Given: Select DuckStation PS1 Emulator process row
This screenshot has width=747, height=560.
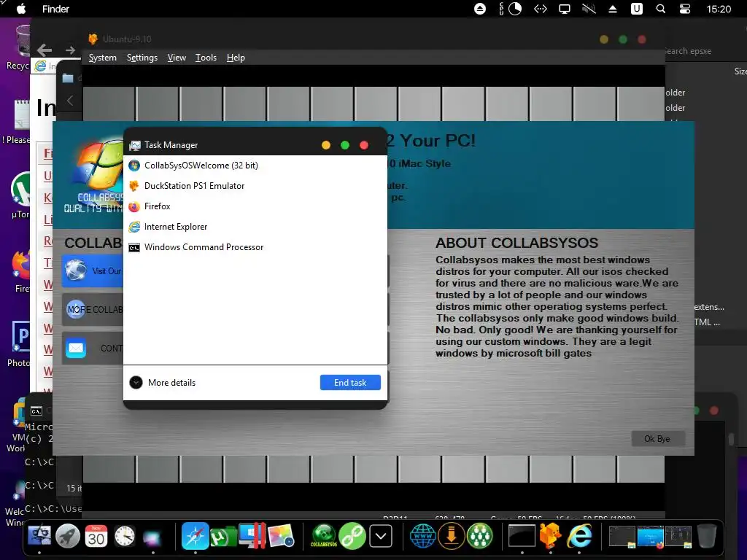Looking at the screenshot, I should (255, 186).
